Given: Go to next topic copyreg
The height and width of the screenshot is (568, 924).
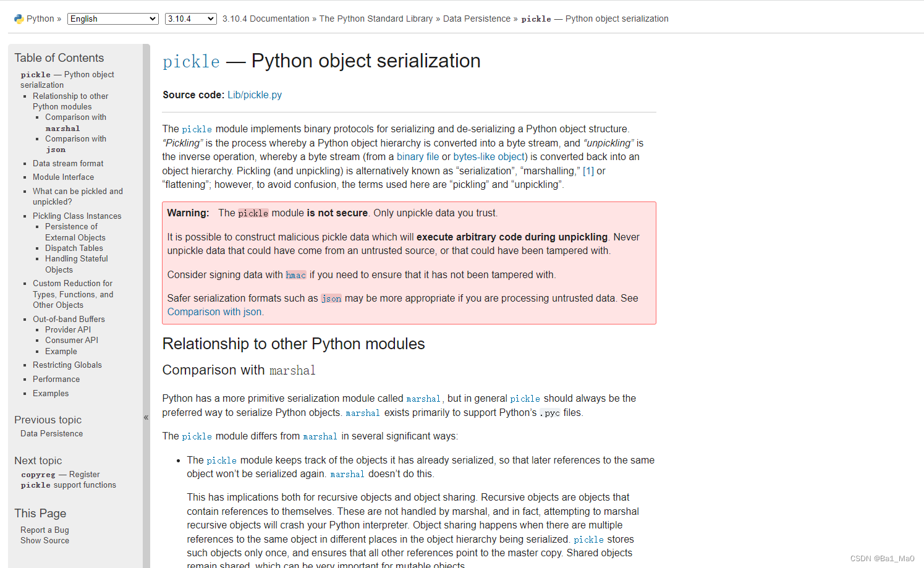Looking at the screenshot, I should point(68,480).
